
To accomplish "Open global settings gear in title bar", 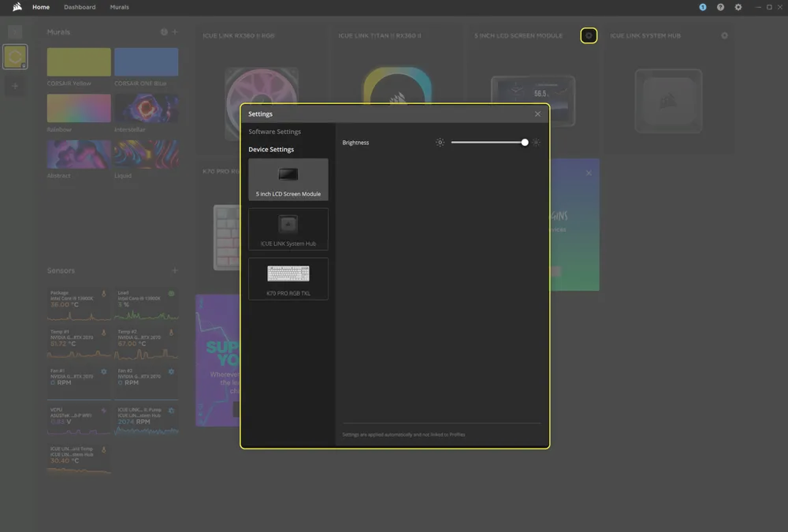I will click(x=738, y=7).
